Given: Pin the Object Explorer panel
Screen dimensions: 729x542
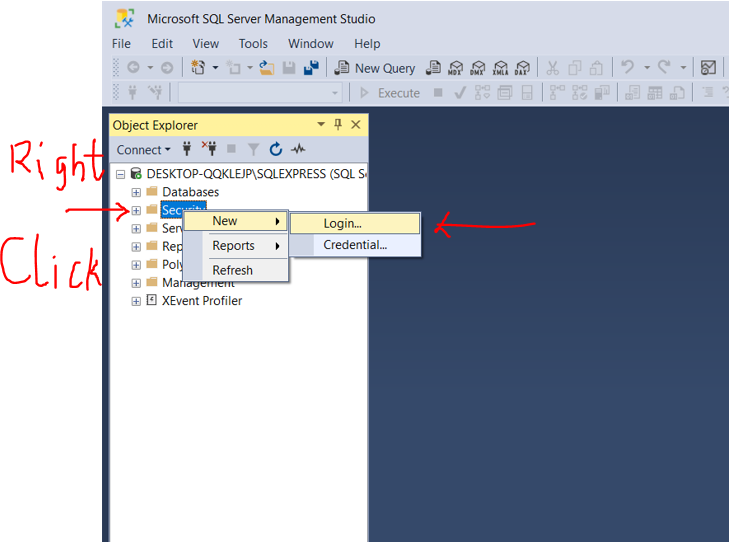Looking at the screenshot, I should [338, 124].
